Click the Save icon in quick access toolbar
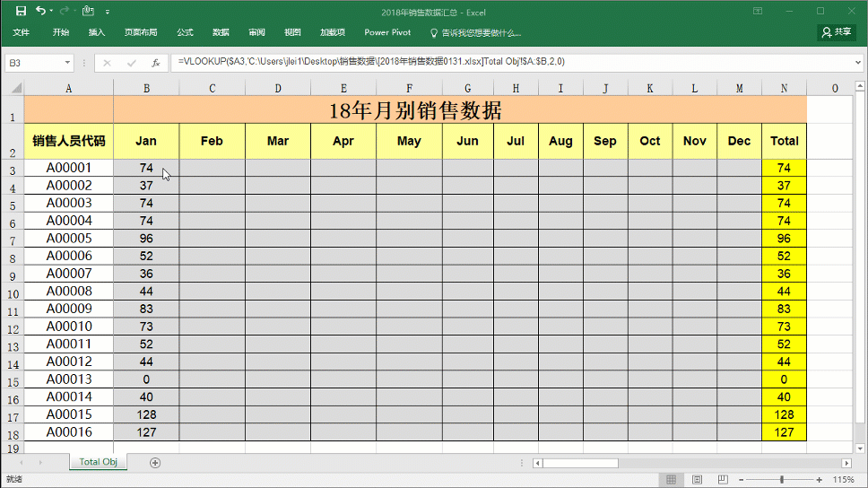 [21, 11]
